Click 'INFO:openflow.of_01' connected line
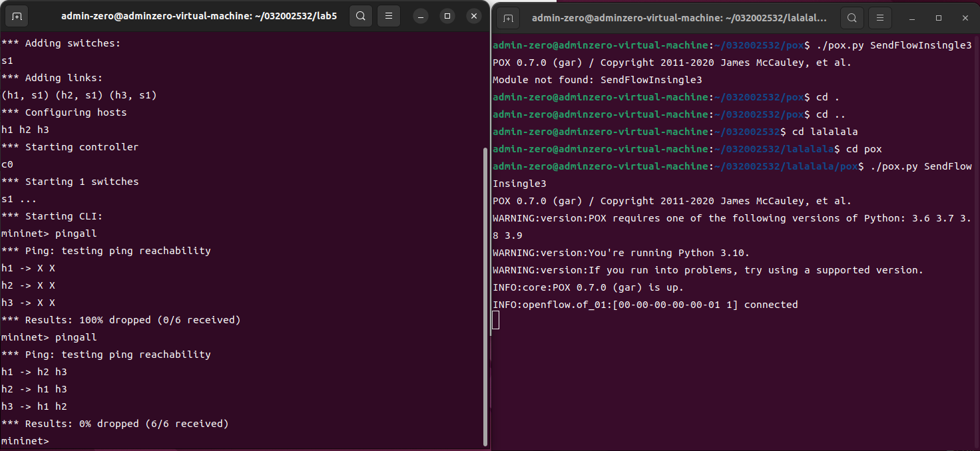Screen dimensions: 980x451 pyautogui.click(x=645, y=305)
